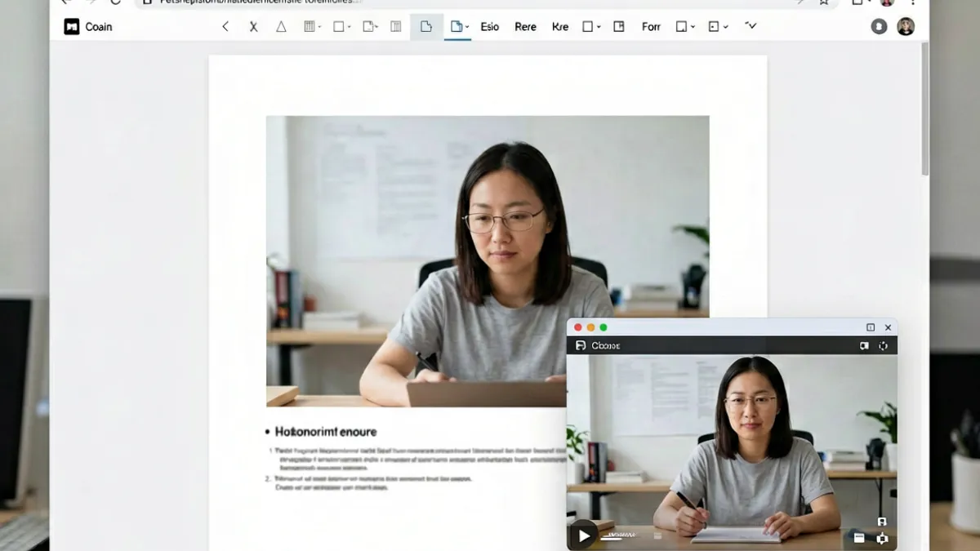The height and width of the screenshot is (551, 980).
Task: Open the table grid dropdown
Action: pos(312,27)
